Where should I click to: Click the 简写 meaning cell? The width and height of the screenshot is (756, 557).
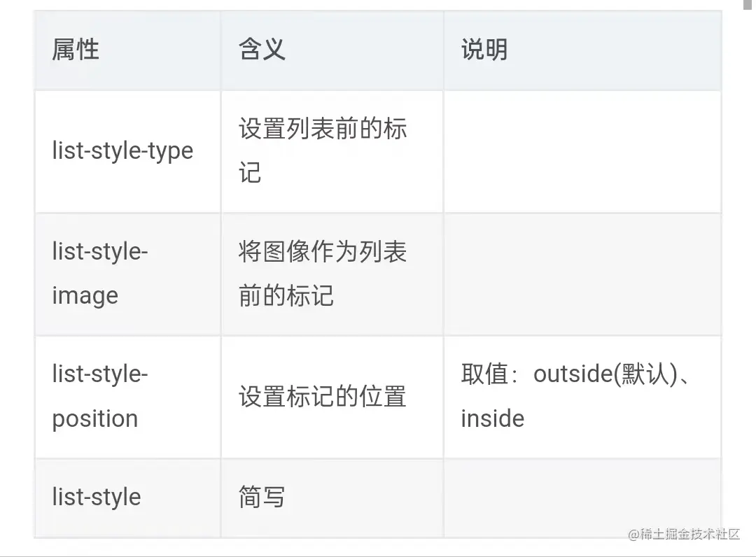(262, 498)
